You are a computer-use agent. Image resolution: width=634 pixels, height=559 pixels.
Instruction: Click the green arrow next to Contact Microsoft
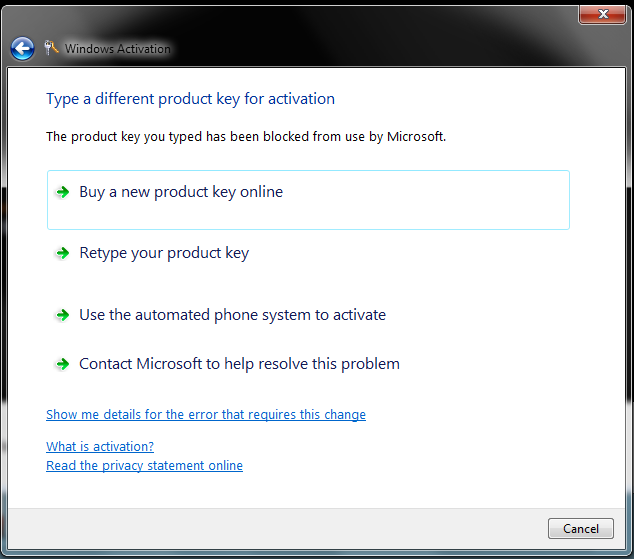(x=62, y=365)
